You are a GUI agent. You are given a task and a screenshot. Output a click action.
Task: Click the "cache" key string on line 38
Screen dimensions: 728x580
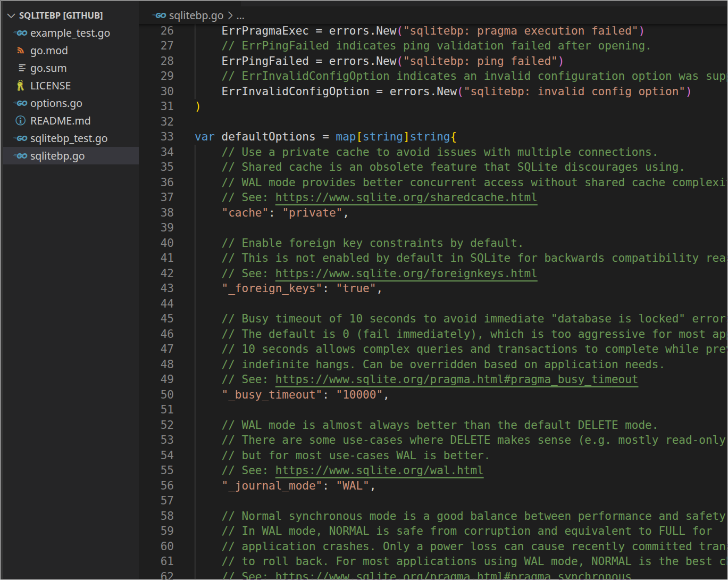[245, 213]
